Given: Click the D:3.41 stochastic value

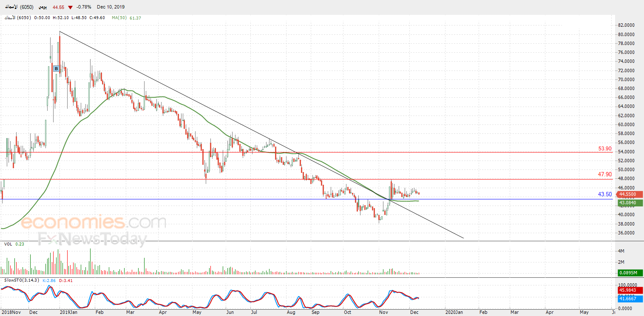Looking at the screenshot, I should (65, 280).
